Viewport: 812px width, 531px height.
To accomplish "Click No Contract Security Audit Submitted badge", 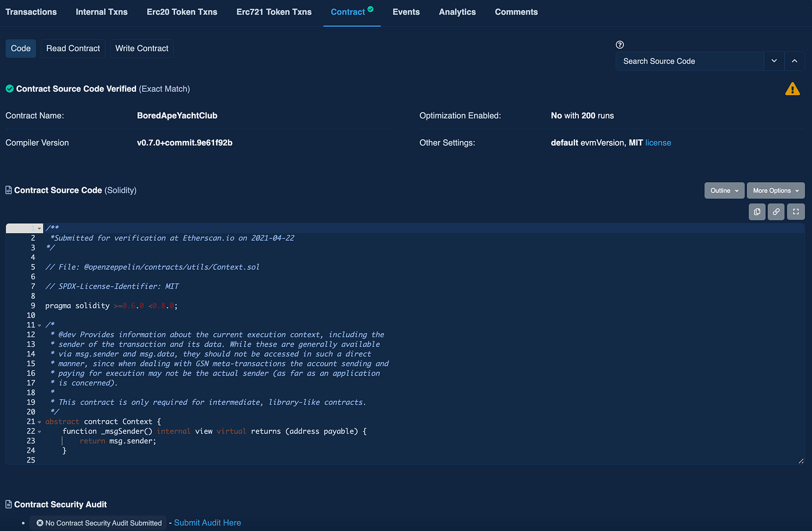I will [99, 523].
